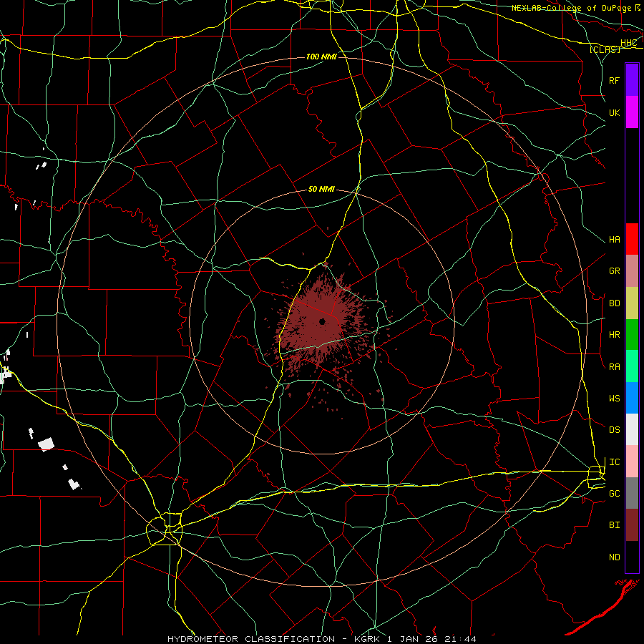
Task: Click the UK legend label
Action: pyautogui.click(x=614, y=112)
